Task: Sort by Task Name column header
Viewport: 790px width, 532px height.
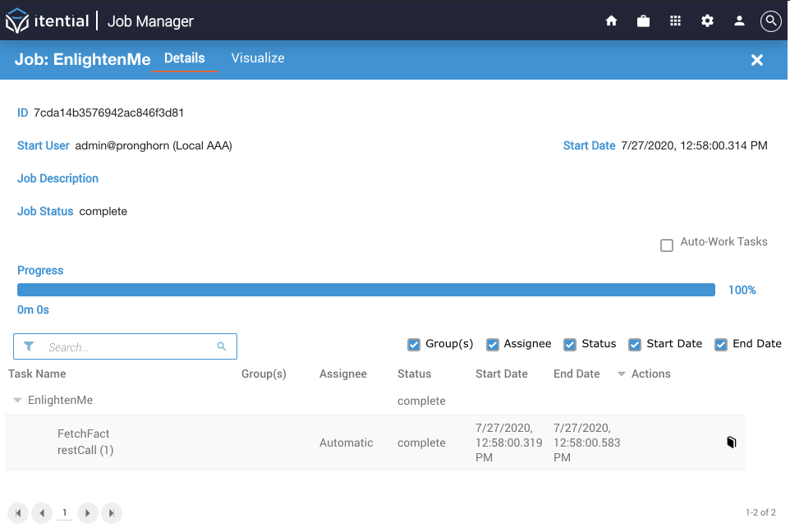Action: tap(37, 374)
